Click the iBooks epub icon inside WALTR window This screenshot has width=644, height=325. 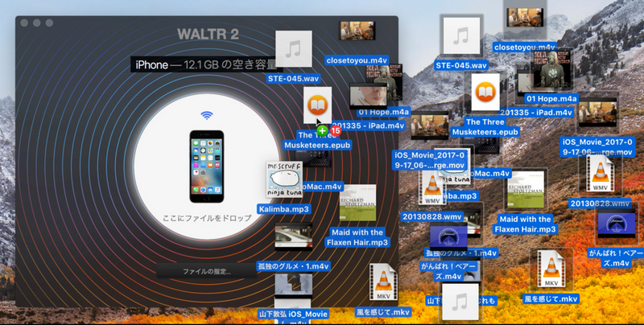[317, 105]
